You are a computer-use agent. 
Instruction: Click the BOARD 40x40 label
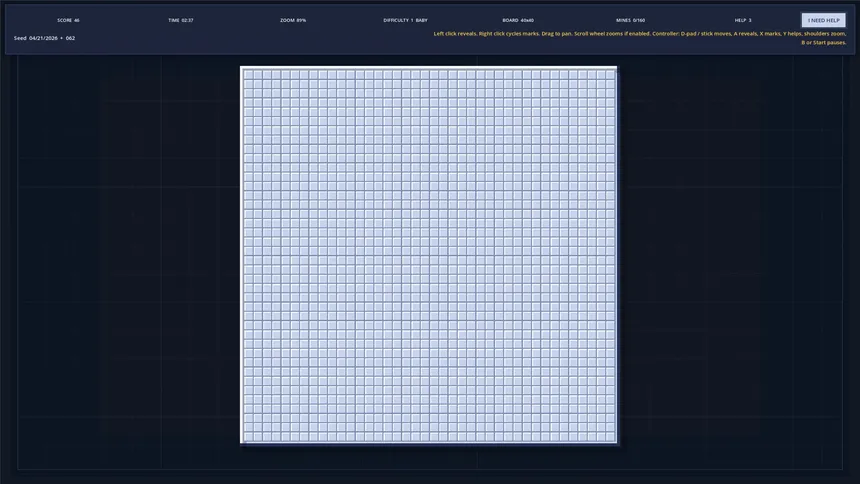(x=518, y=20)
